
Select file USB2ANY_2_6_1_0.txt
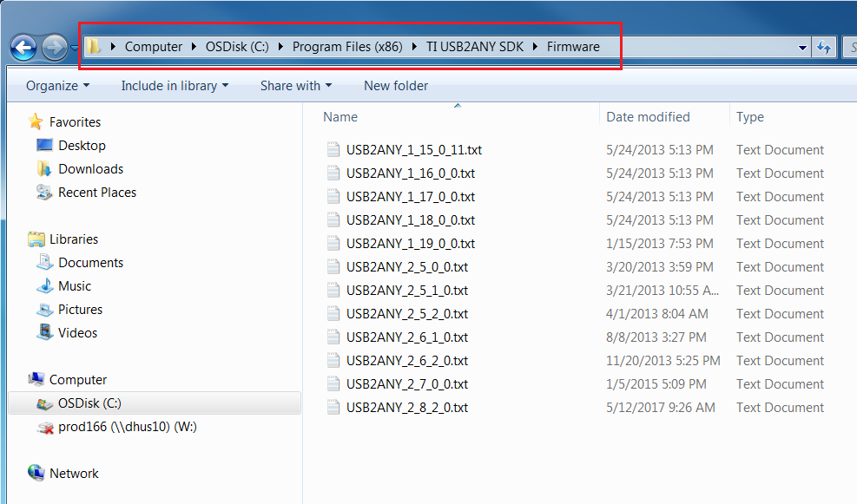(x=407, y=337)
